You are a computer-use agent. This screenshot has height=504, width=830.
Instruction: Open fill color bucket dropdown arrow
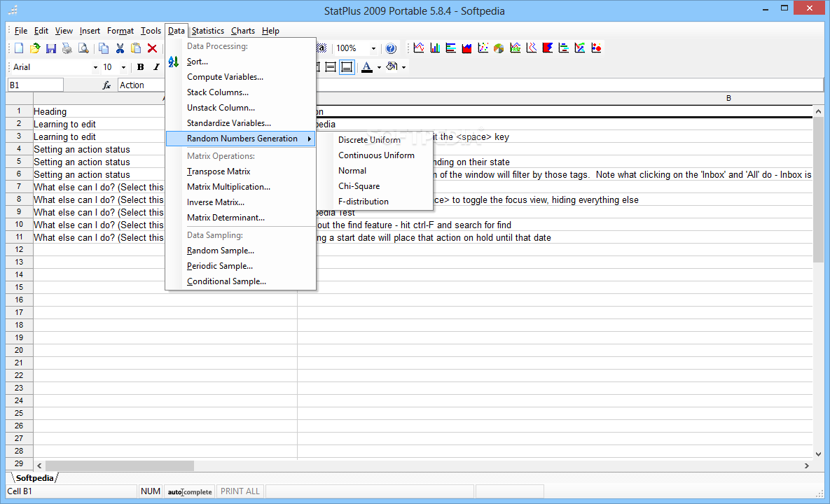pyautogui.click(x=404, y=68)
